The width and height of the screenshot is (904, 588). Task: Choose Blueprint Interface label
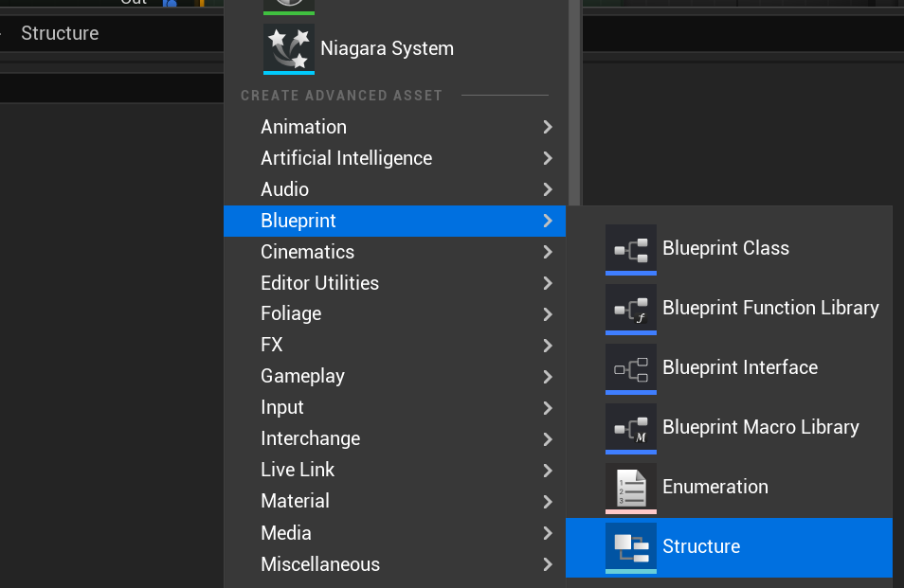(740, 367)
